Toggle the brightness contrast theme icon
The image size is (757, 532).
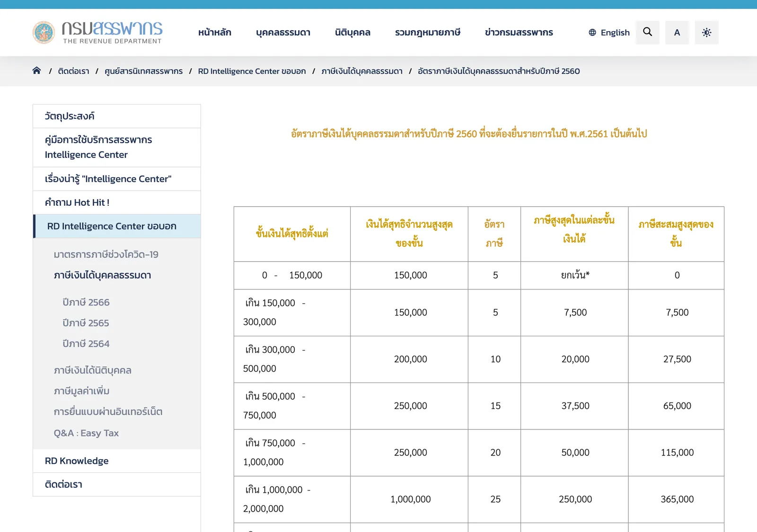click(706, 32)
